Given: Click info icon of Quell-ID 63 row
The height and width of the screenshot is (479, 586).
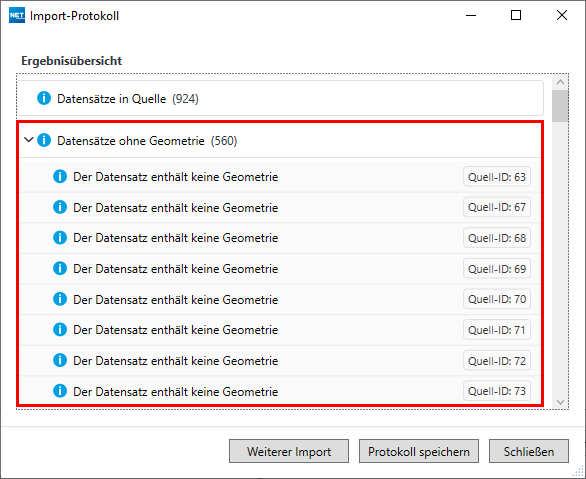Looking at the screenshot, I should coord(60,176).
